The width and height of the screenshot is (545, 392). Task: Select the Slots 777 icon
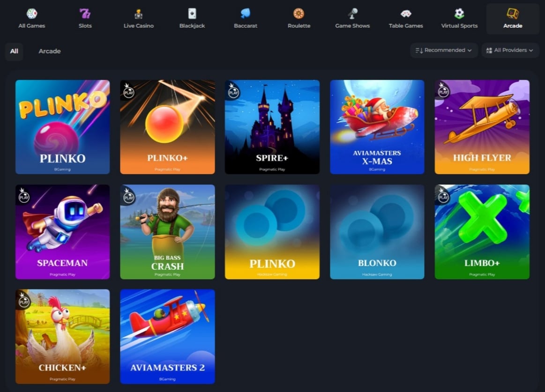click(x=85, y=14)
